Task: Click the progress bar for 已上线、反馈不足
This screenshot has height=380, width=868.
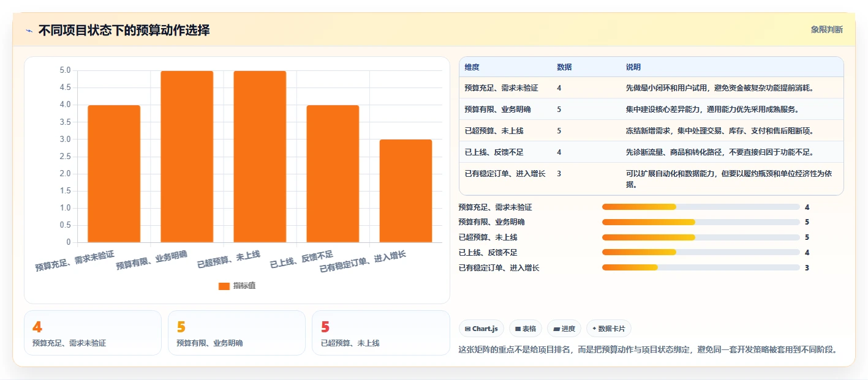Action: click(x=701, y=252)
